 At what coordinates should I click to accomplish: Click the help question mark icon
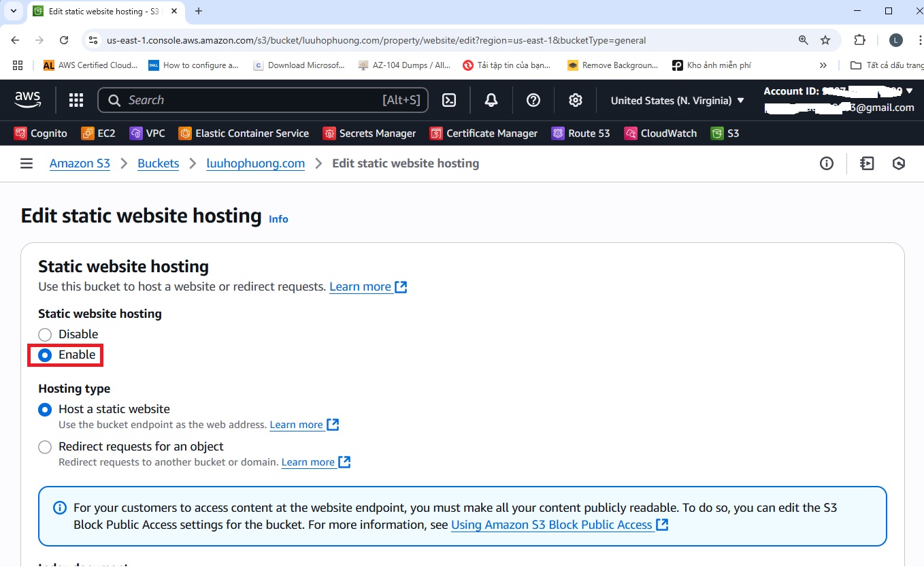[533, 100]
